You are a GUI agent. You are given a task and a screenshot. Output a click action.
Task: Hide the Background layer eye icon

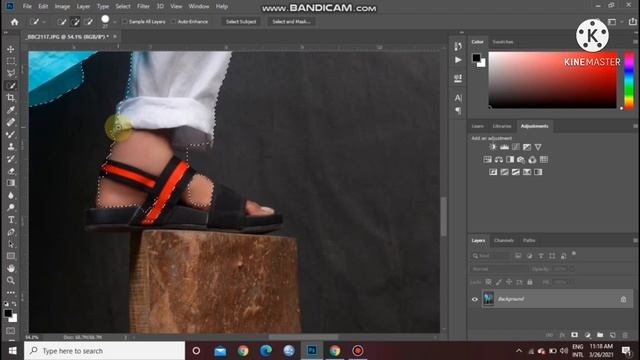(x=475, y=299)
